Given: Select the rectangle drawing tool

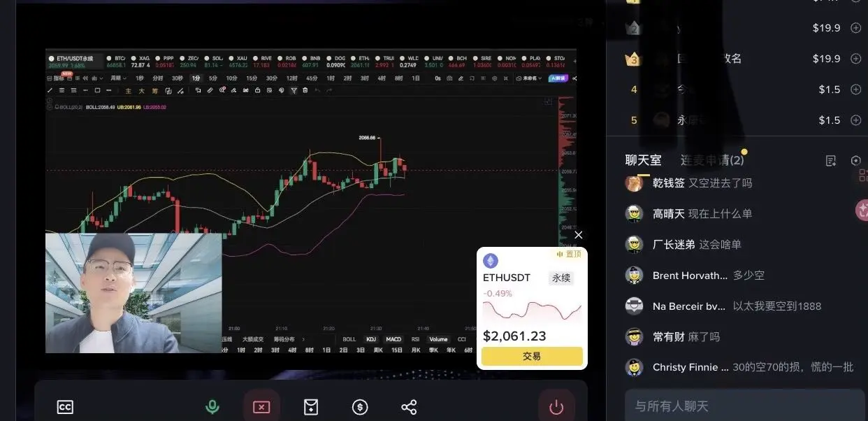Looking at the screenshot, I should [x=97, y=90].
